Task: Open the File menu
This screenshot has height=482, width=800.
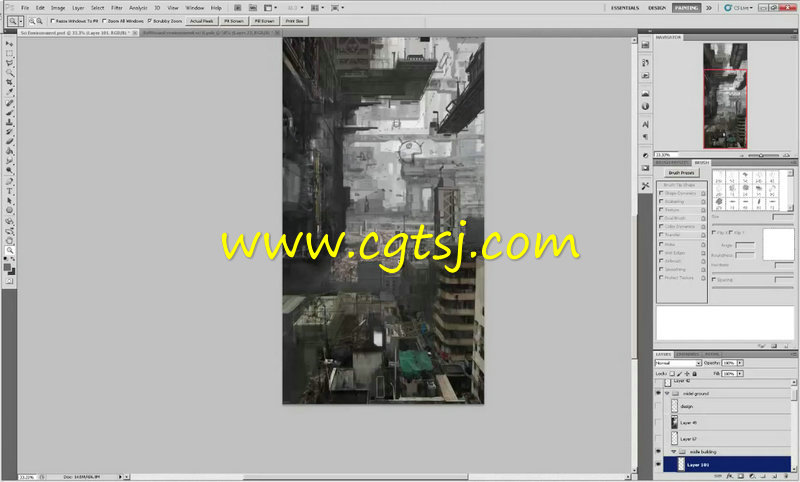Action: (25, 8)
